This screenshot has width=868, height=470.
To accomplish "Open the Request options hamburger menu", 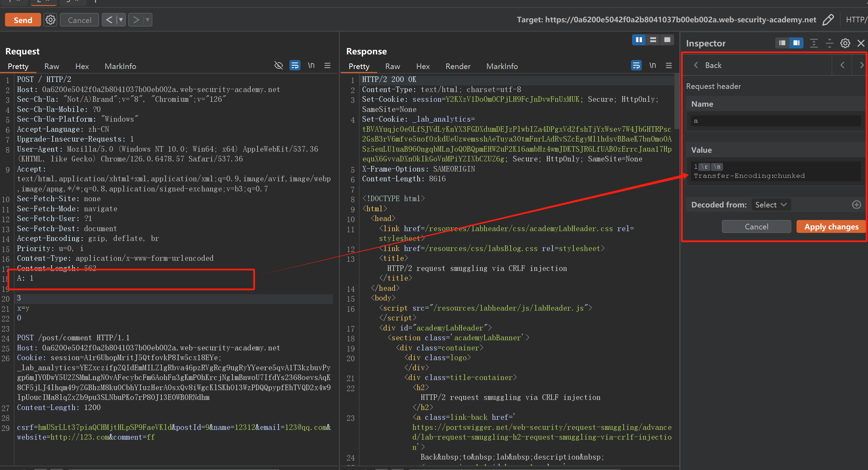I will (x=327, y=66).
